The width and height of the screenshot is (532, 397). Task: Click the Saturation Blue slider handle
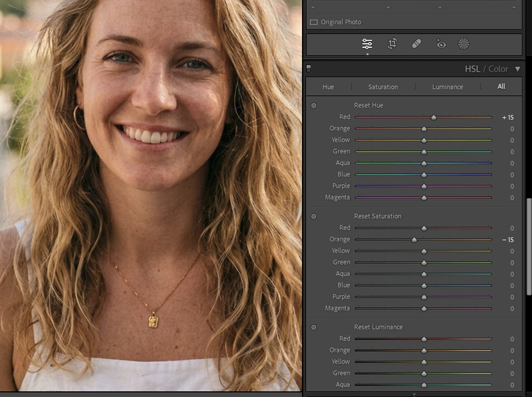click(x=424, y=286)
